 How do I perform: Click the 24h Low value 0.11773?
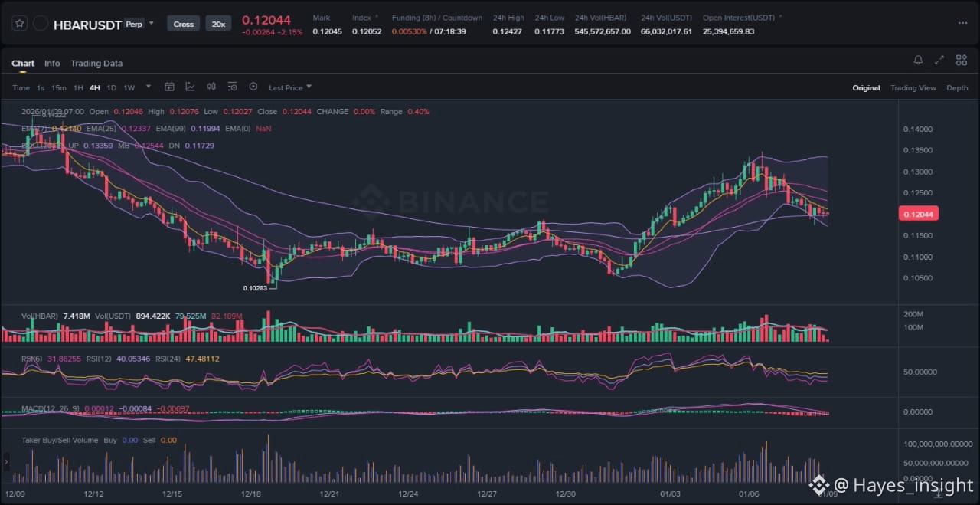549,31
